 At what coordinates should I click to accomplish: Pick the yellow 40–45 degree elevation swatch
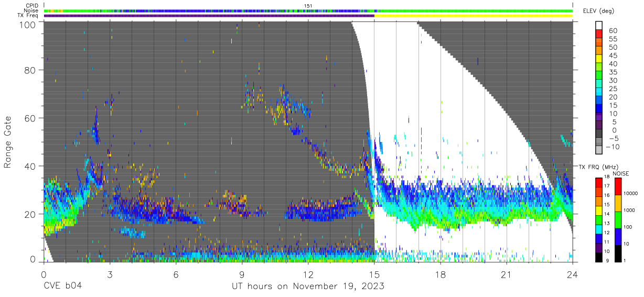[599, 59]
